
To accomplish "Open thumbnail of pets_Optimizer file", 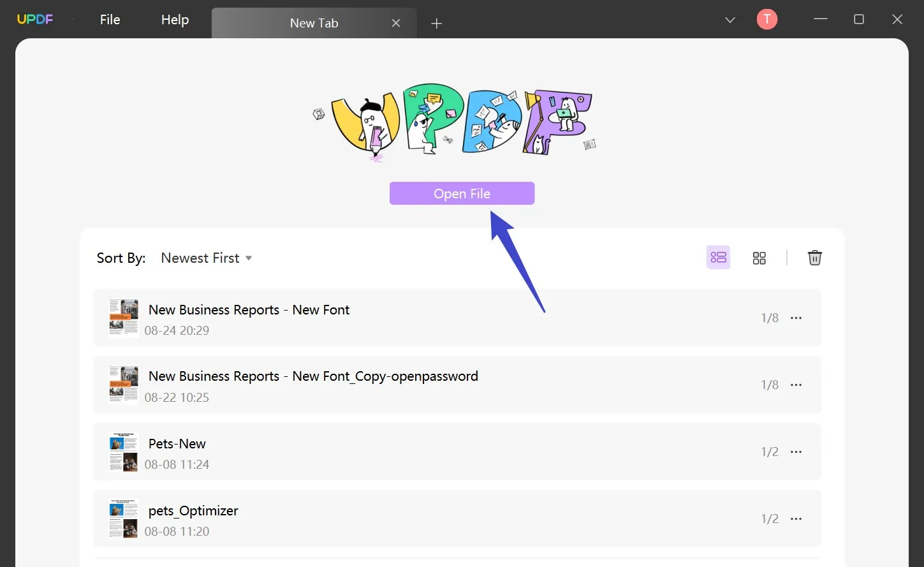I will (124, 519).
